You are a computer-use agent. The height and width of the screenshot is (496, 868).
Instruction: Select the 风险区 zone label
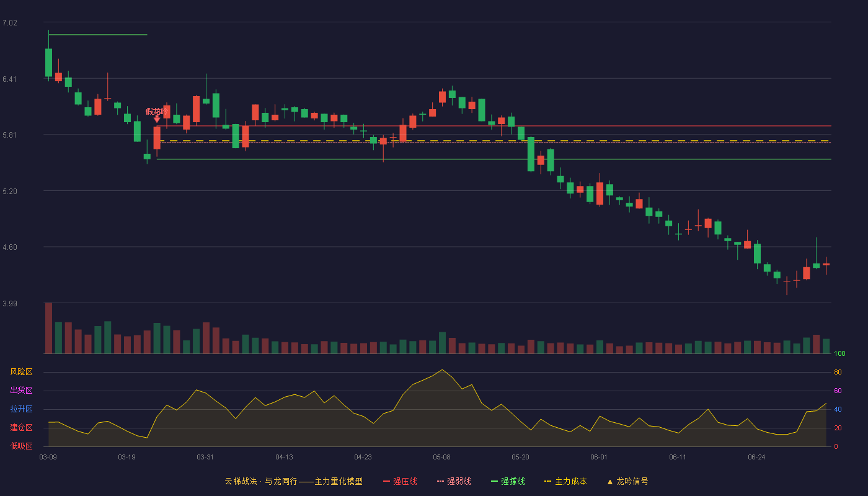pyautogui.click(x=21, y=372)
